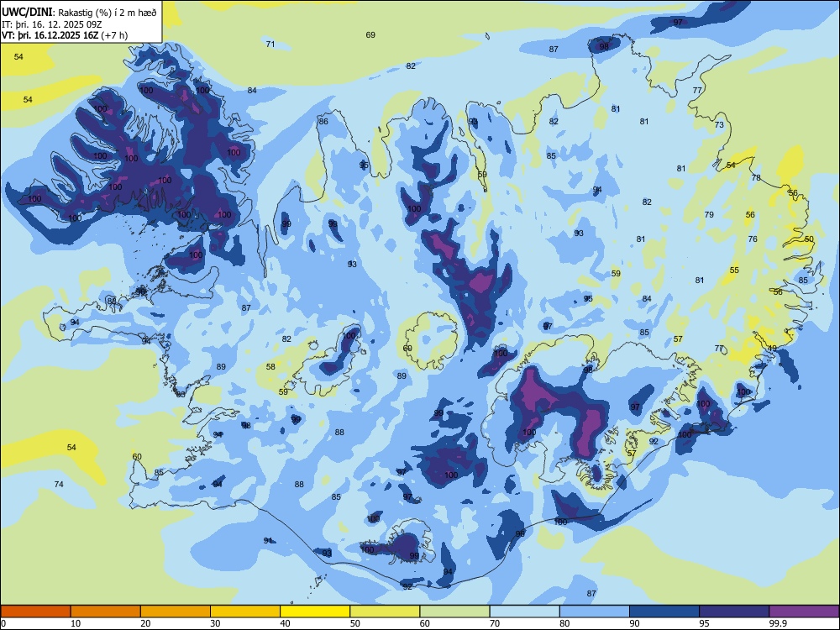Click the legend tick label '95'
840x630 pixels.
[x=705, y=623]
